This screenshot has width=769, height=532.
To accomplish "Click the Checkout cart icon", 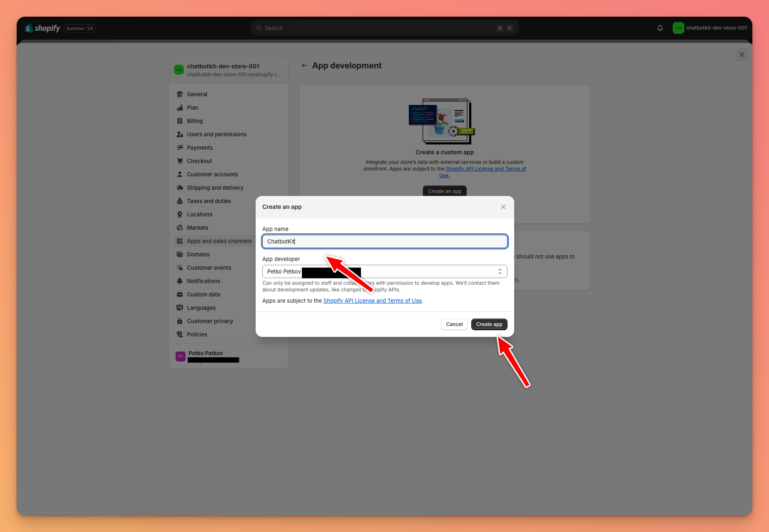I will tap(180, 161).
